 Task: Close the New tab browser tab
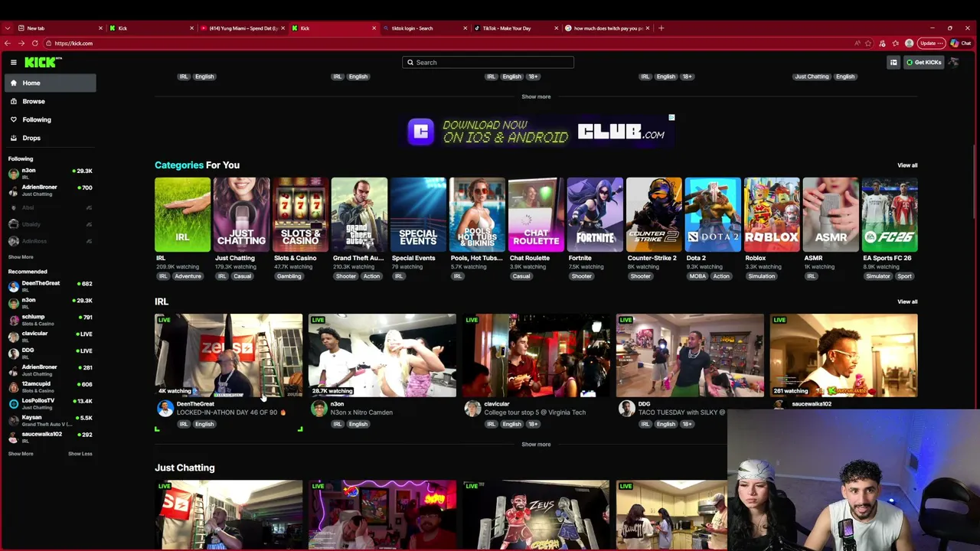tap(100, 28)
